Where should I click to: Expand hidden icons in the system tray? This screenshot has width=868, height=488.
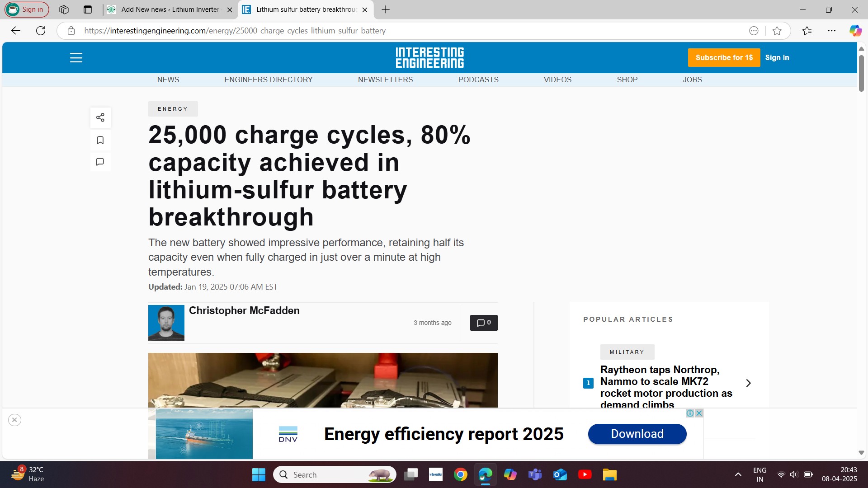click(x=738, y=474)
